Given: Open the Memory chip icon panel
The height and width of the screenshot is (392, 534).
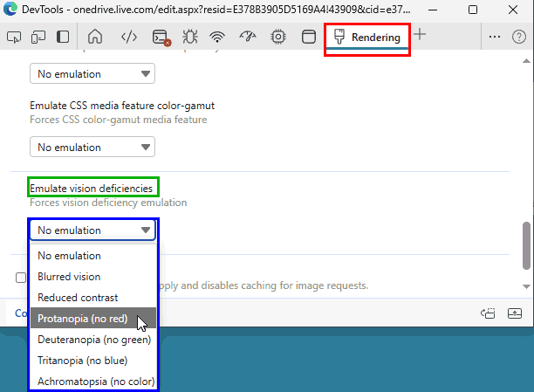Looking at the screenshot, I should pos(278,37).
